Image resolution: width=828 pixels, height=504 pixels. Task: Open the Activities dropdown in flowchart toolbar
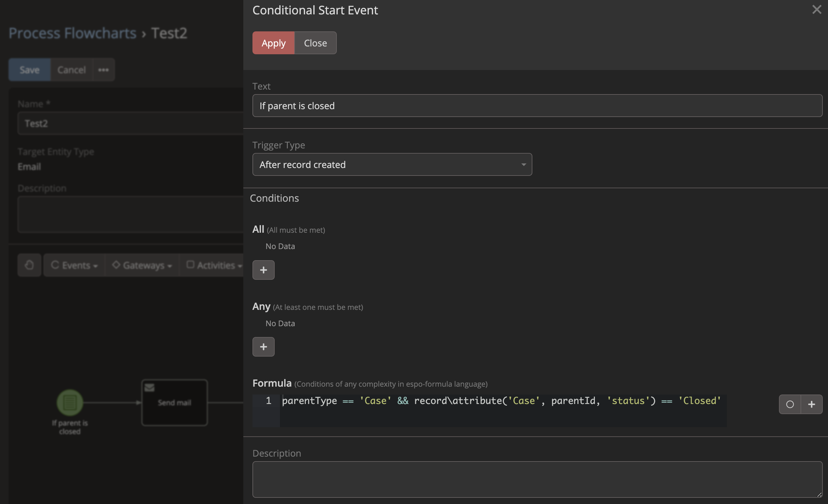click(x=214, y=265)
